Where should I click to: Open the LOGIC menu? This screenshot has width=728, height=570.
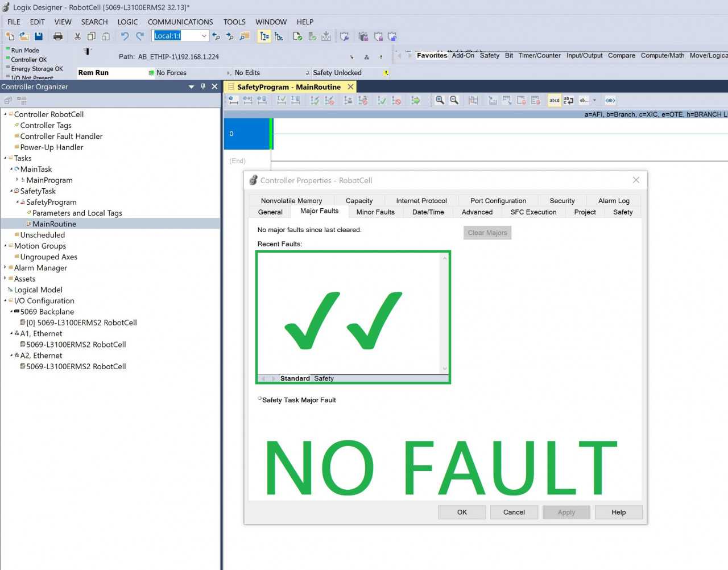pos(127,22)
